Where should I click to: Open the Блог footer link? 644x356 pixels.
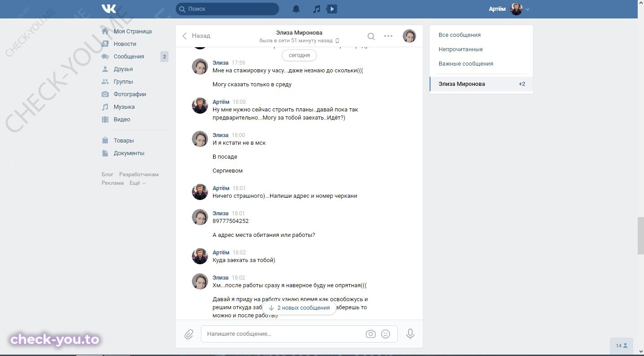pos(107,174)
